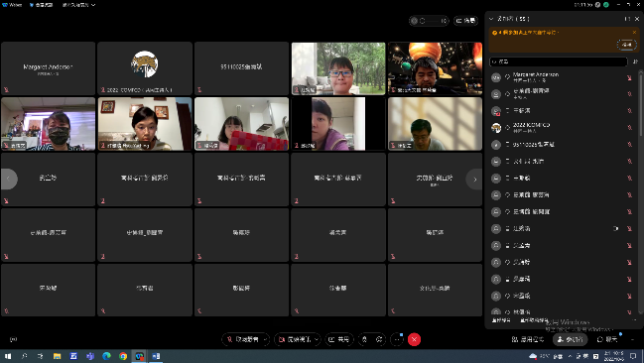Click the Windows Start button
The height and width of the screenshot is (363, 644).
coord(7,356)
